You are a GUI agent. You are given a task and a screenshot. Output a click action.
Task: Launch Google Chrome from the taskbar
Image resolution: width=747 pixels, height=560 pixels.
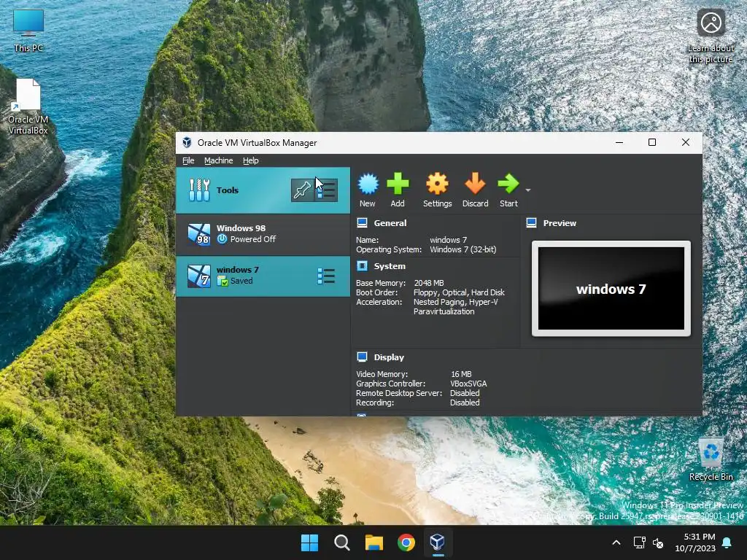point(406,542)
